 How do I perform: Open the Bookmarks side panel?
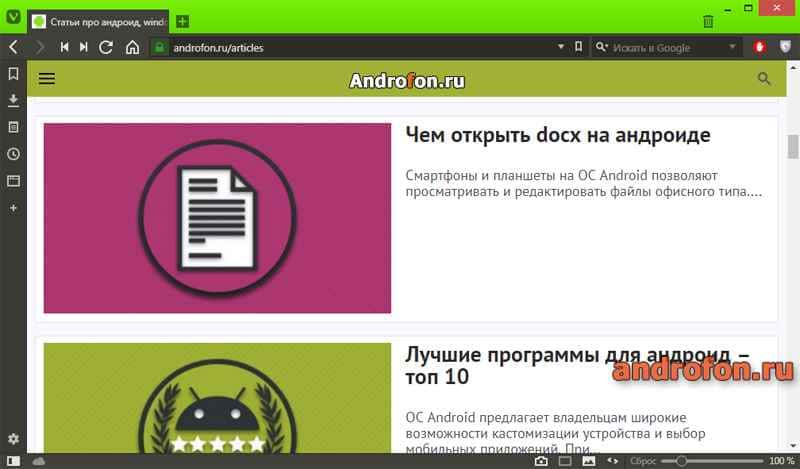tap(13, 73)
